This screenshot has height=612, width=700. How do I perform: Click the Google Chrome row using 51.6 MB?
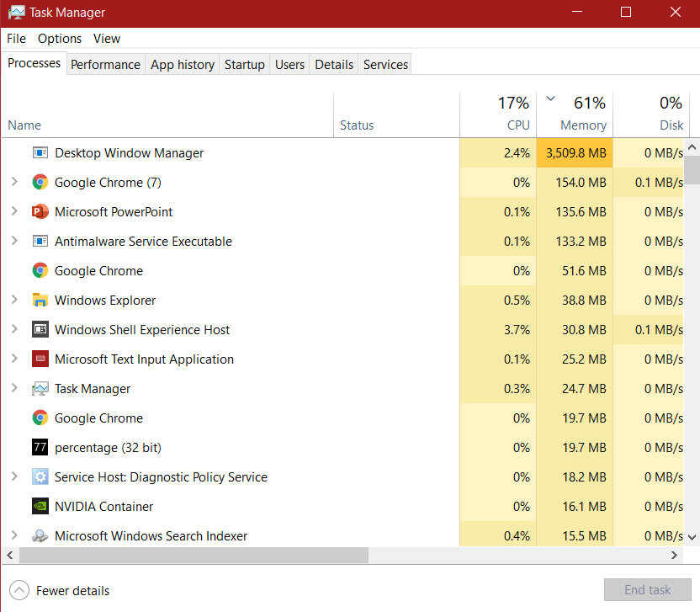tap(342, 271)
